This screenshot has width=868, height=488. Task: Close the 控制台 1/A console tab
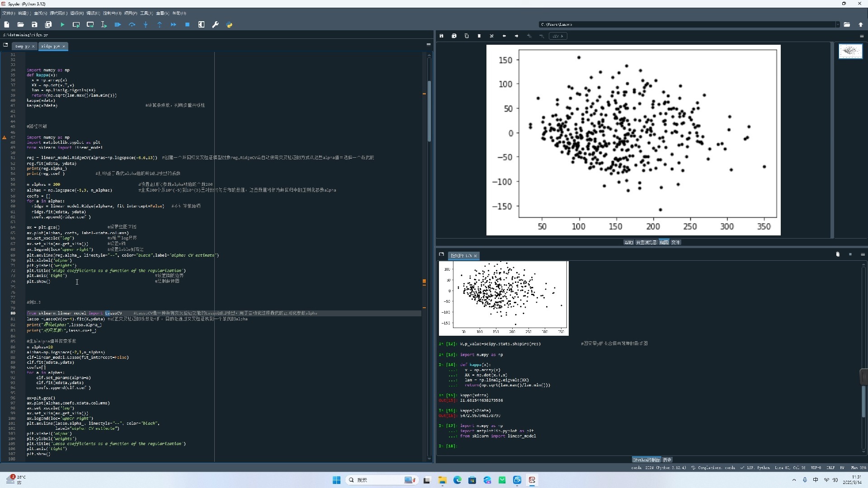475,256
